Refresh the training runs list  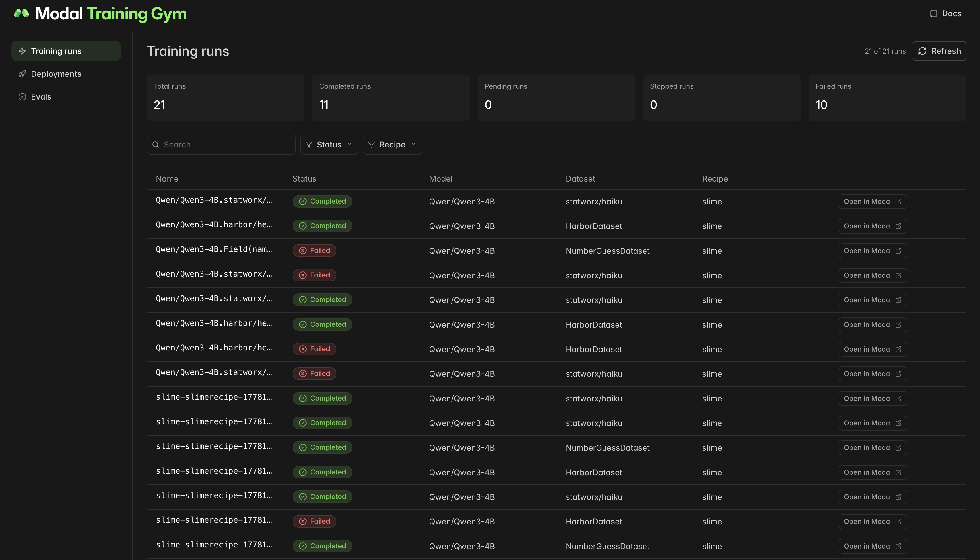click(939, 51)
